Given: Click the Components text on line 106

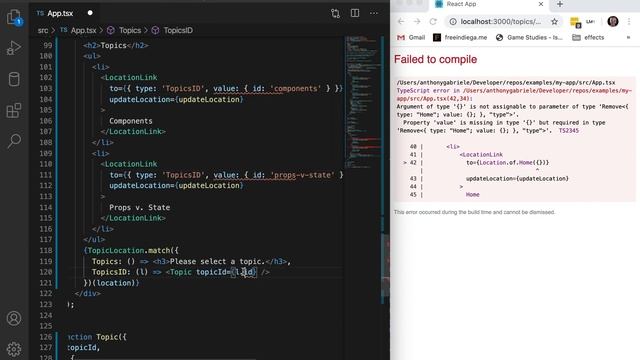Looking at the screenshot, I should pyautogui.click(x=131, y=121).
